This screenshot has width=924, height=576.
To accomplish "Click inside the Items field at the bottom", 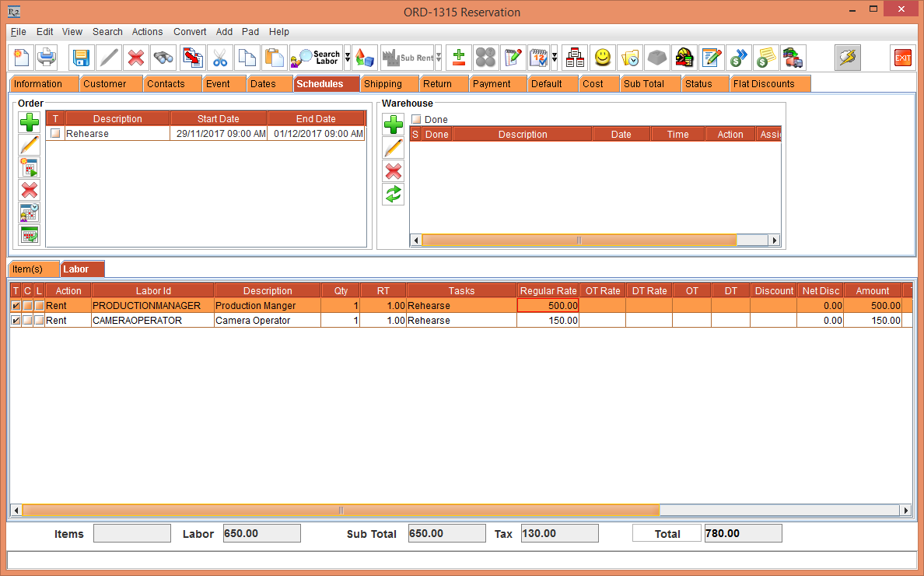I will pyautogui.click(x=131, y=533).
